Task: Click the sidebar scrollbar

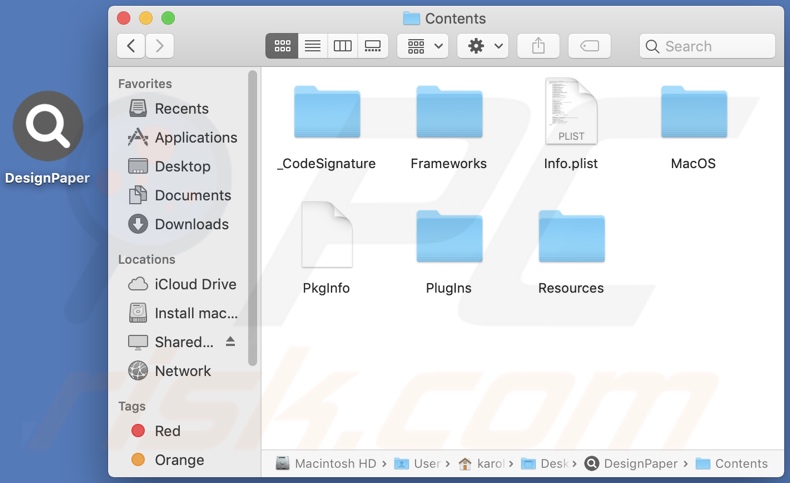Action: 252,218
